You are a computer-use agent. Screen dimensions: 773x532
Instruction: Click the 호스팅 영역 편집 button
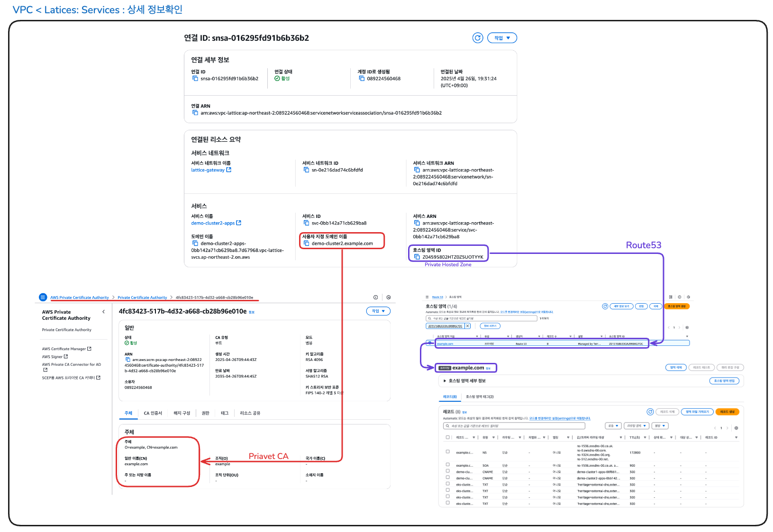point(724,381)
